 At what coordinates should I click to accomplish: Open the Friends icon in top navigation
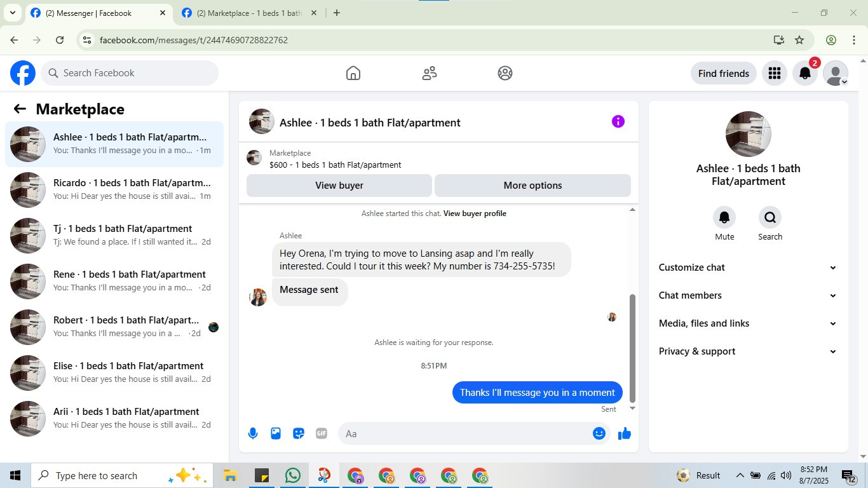[x=430, y=73]
